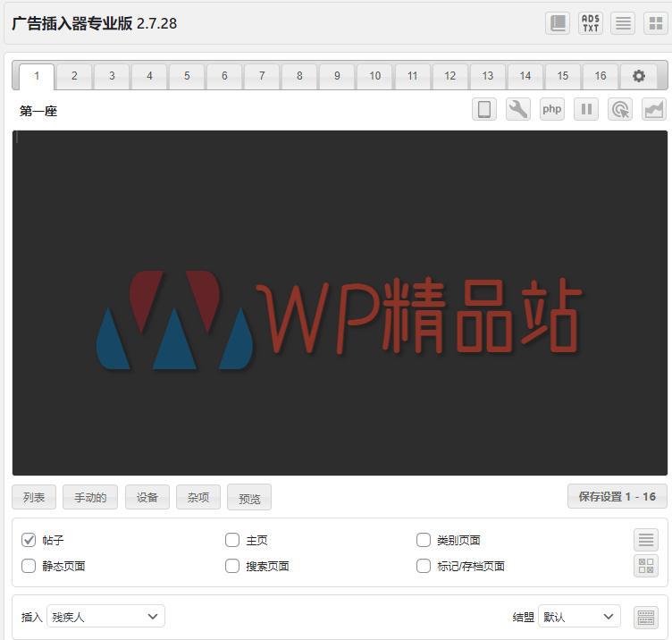Open the wrench tools icon

[x=518, y=109]
